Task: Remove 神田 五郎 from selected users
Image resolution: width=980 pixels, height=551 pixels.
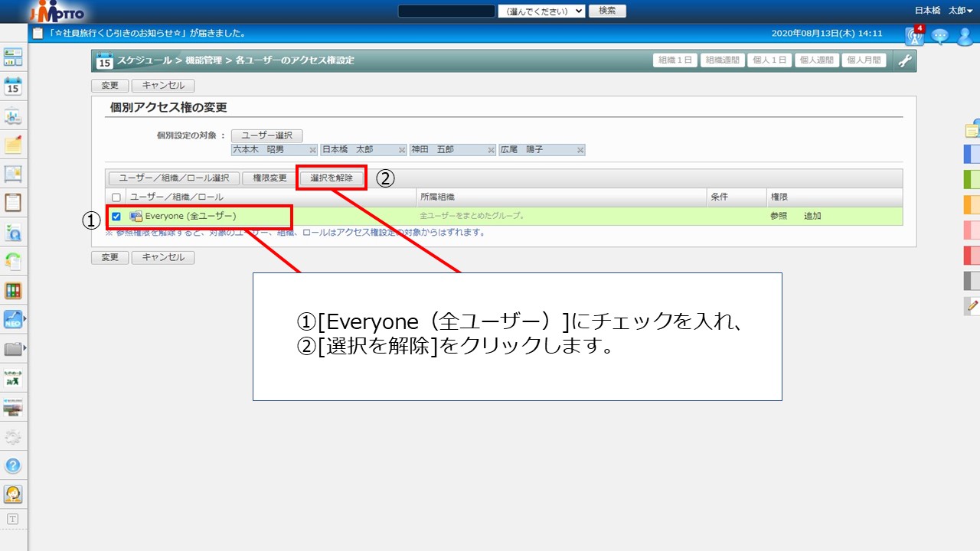Action: tap(491, 150)
